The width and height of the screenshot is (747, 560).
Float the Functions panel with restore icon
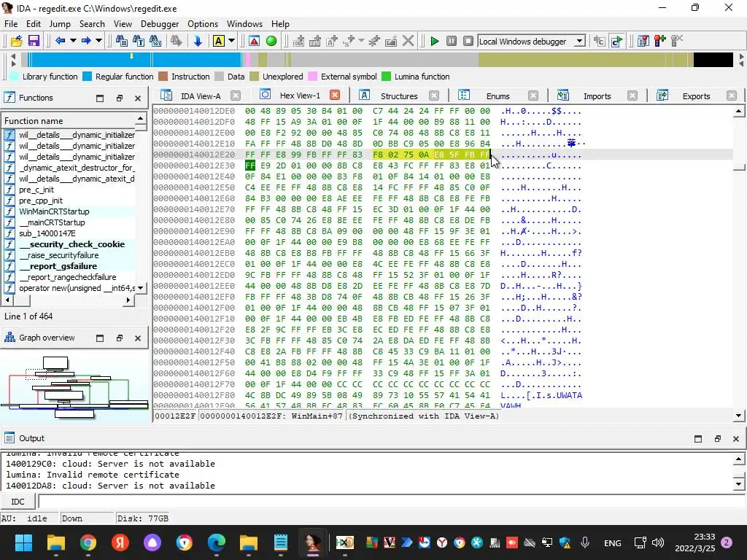[x=119, y=98]
